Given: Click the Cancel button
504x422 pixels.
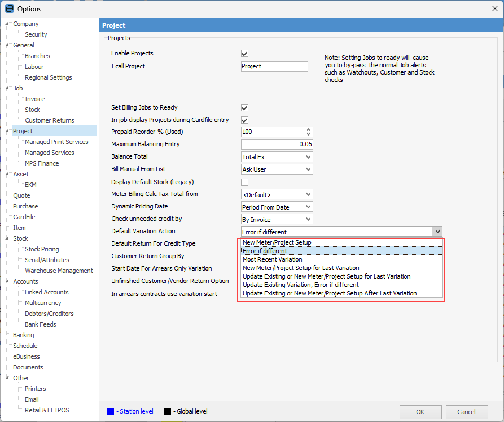Looking at the screenshot, I should [x=466, y=412].
